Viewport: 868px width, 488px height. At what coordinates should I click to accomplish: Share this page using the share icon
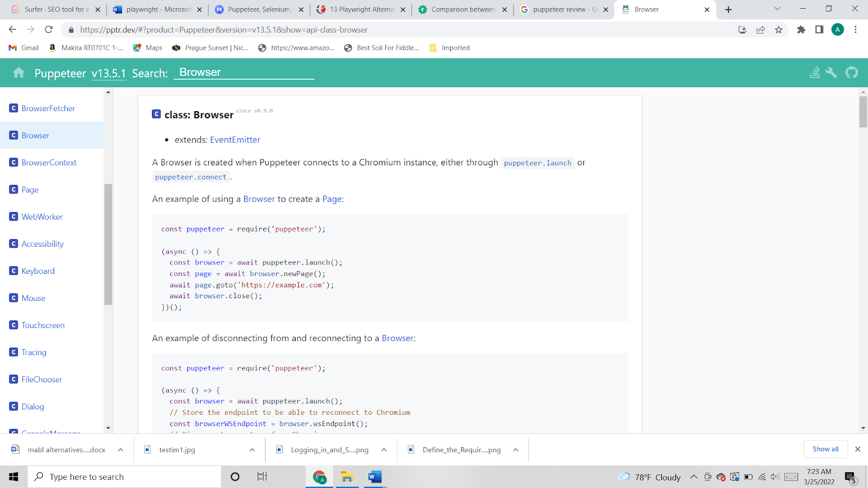click(x=761, y=30)
